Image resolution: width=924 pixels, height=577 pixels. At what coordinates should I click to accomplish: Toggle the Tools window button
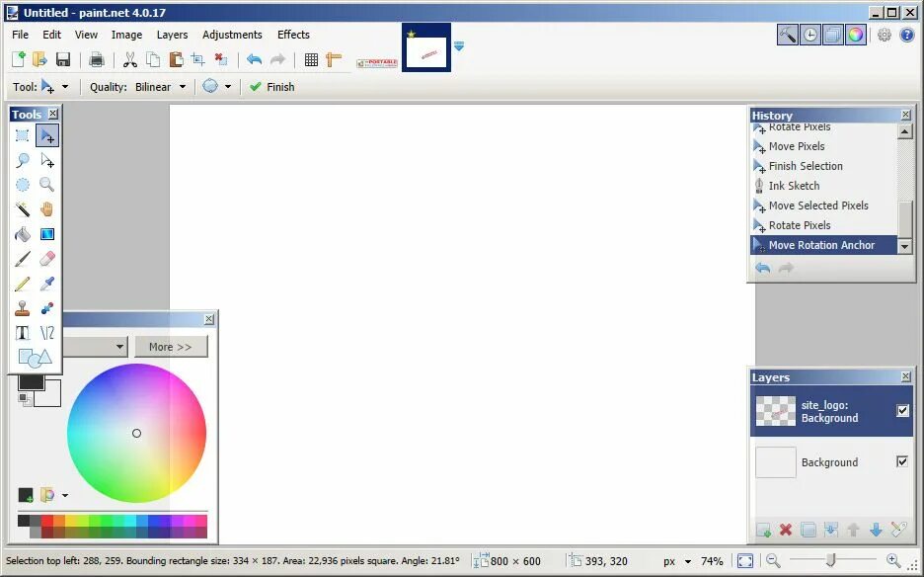788,35
